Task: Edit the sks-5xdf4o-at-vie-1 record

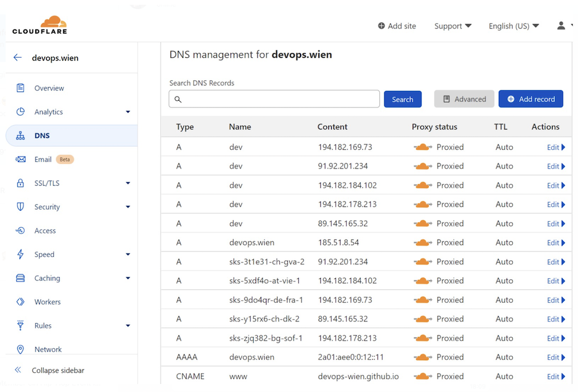Action: tap(556, 281)
